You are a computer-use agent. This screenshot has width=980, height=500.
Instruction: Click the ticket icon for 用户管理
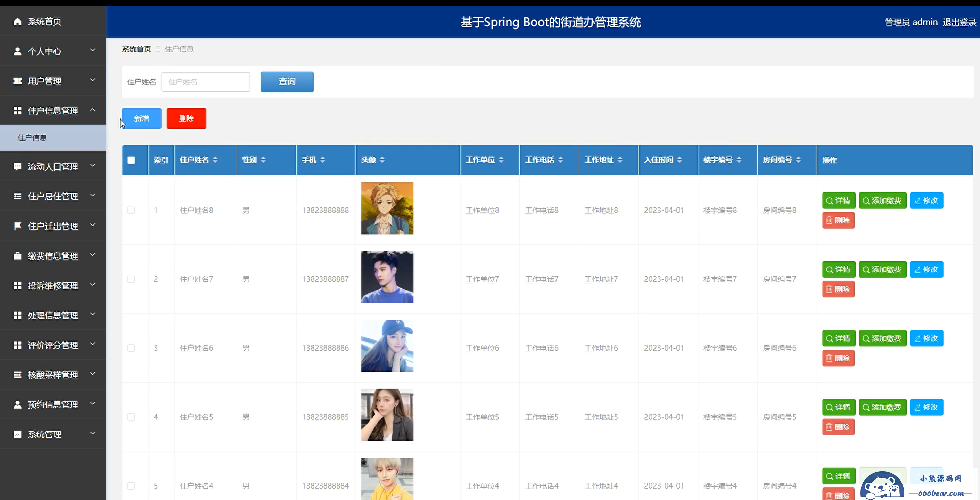17,81
